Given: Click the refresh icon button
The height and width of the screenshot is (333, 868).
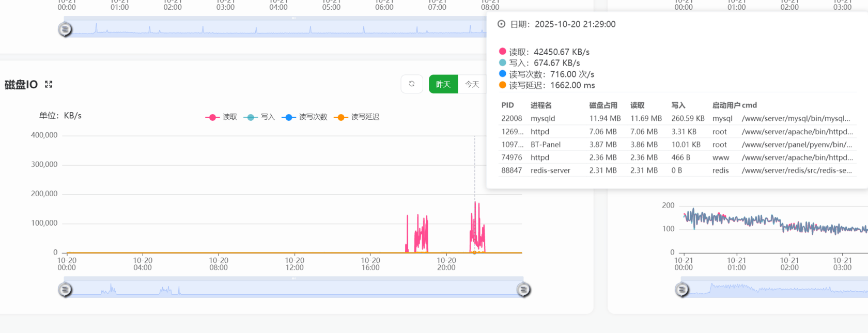Looking at the screenshot, I should (x=412, y=84).
